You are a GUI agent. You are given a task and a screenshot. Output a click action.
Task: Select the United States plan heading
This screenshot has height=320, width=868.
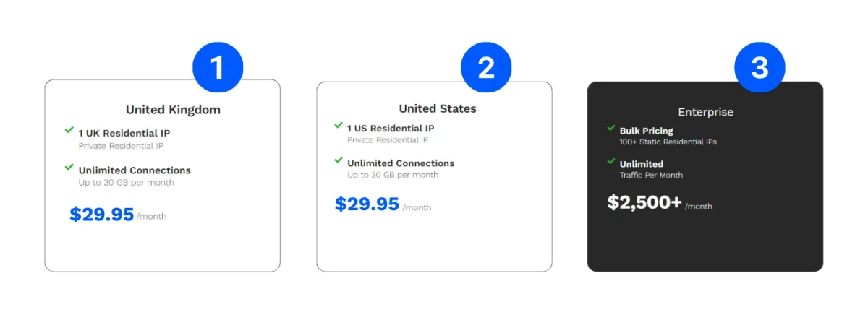[438, 108]
